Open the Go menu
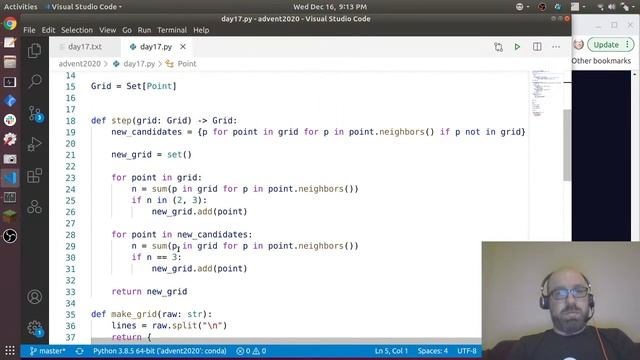Image resolution: width=640 pixels, height=360 pixels. pos(127,30)
